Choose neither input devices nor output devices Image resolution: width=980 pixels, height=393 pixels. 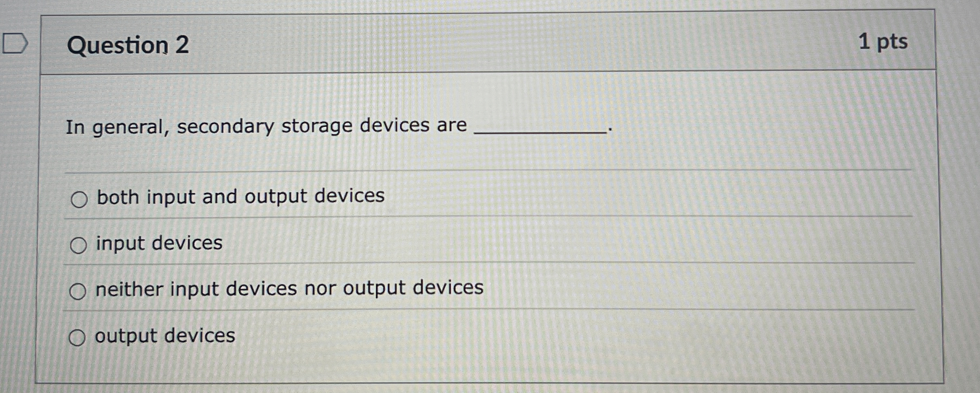pyautogui.click(x=79, y=290)
